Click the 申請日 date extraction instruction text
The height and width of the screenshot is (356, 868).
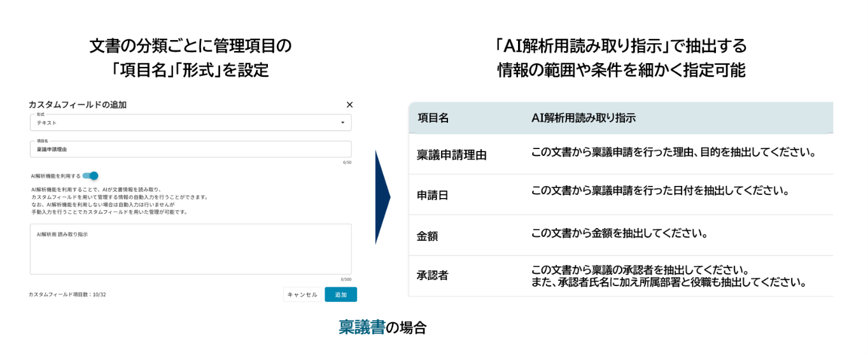click(660, 191)
